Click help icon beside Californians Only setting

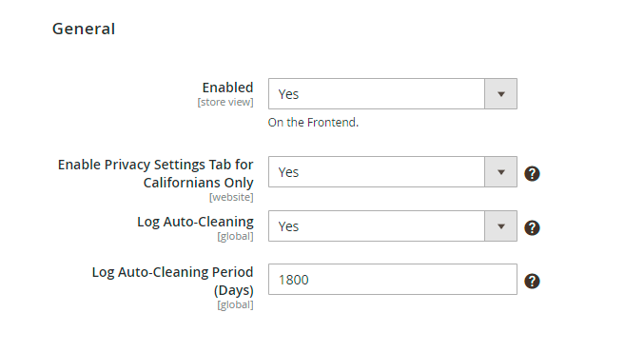click(x=532, y=173)
